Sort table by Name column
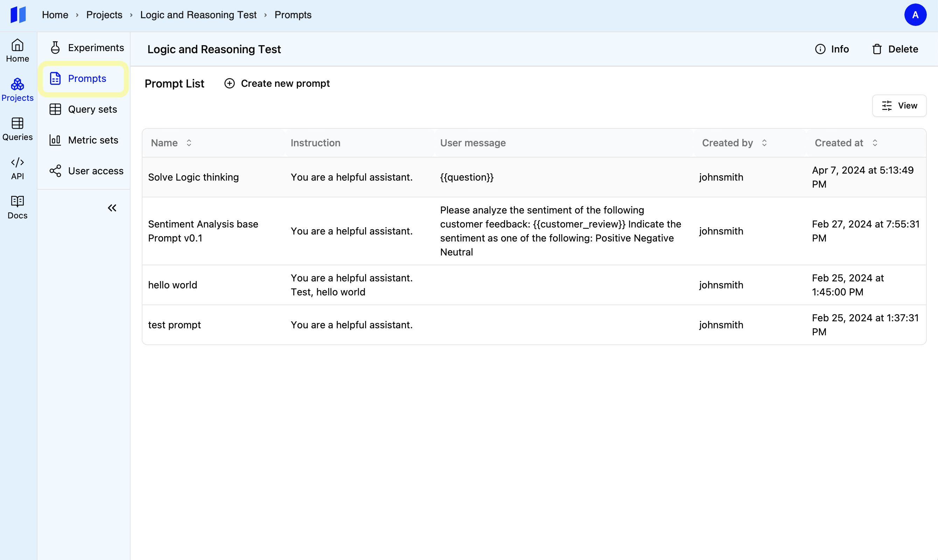 pos(189,143)
